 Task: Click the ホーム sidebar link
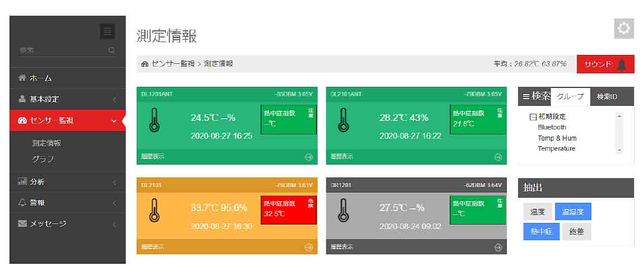(40, 78)
